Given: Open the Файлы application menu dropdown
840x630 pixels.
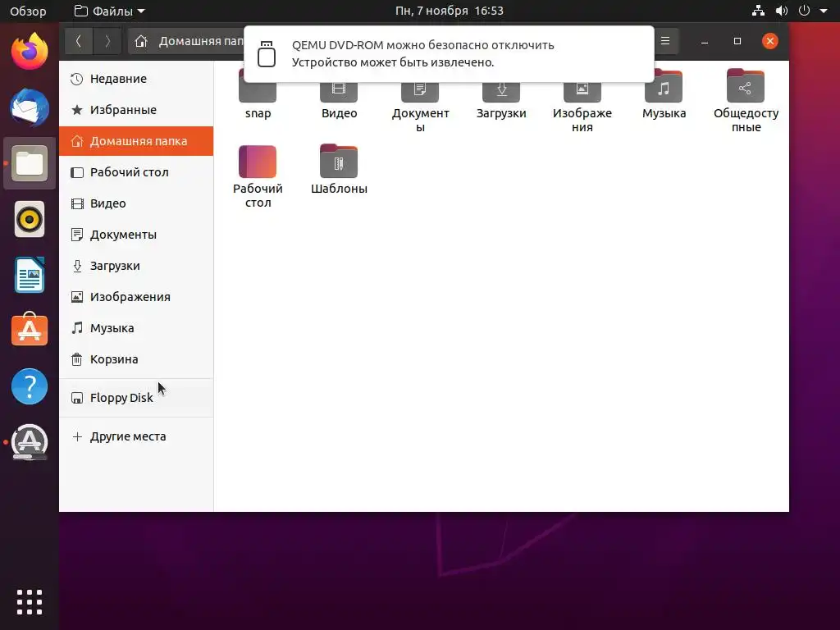Looking at the screenshot, I should [x=110, y=11].
